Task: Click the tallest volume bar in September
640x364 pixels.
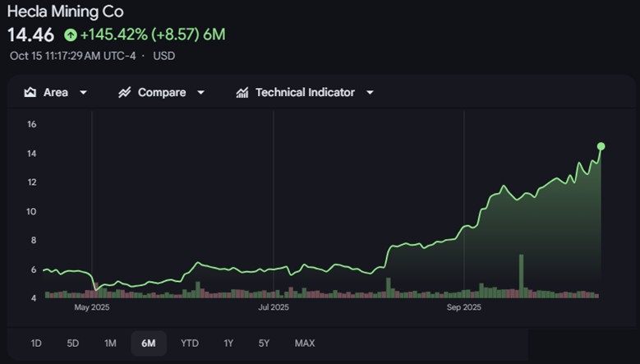Action: coord(521,275)
